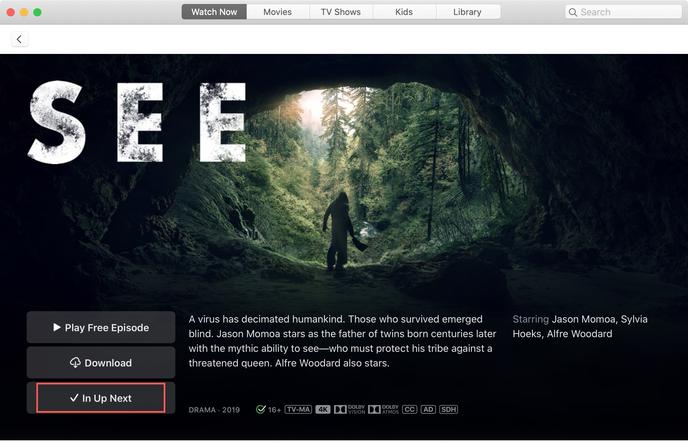The image size is (688, 446).
Task: Click the AD audio description badge
Action: click(x=428, y=410)
